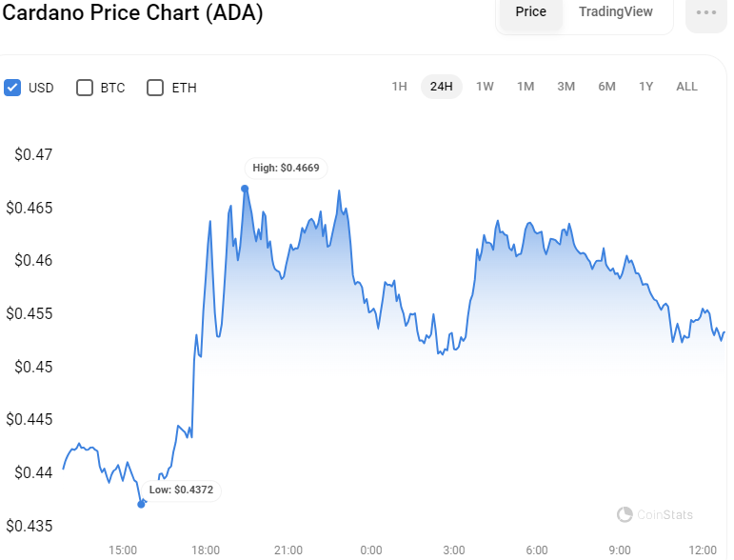
Task: Click the Cardano Price Chart (ADA) heading
Action: pyautogui.click(x=132, y=12)
